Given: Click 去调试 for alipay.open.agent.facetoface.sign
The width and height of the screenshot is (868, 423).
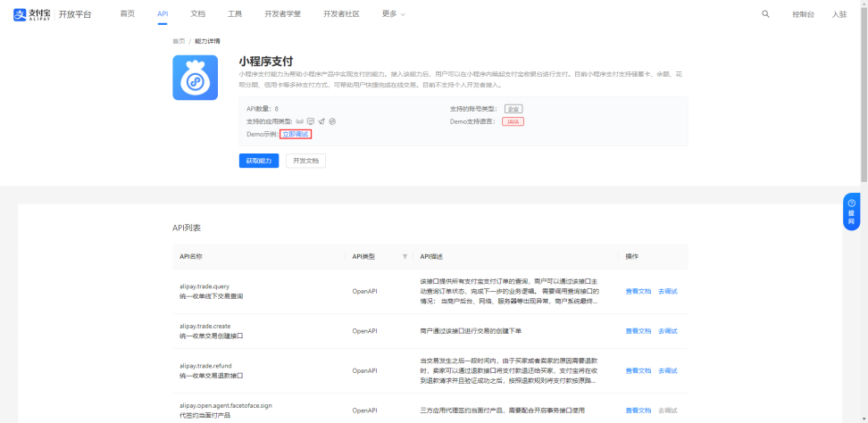Looking at the screenshot, I should click(x=668, y=411).
